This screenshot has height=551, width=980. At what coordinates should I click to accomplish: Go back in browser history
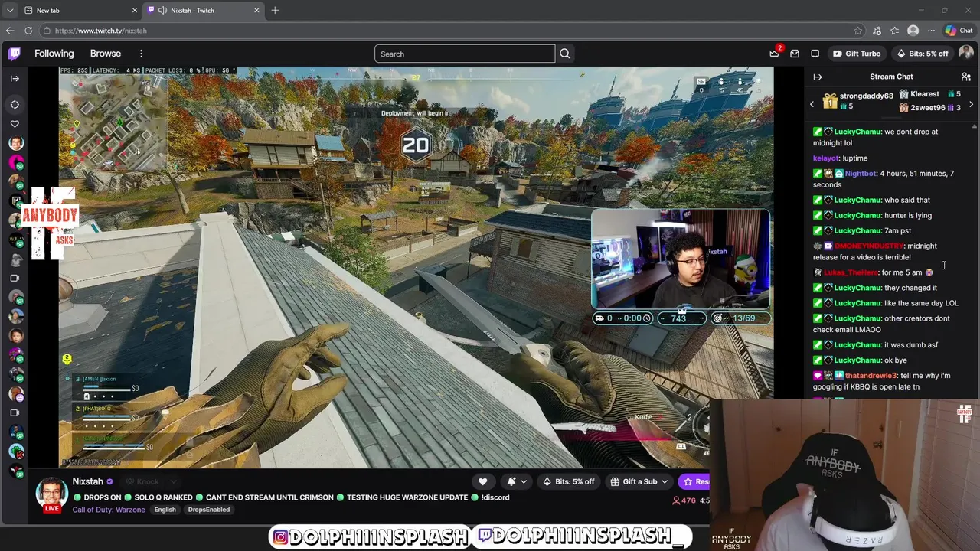(x=9, y=31)
